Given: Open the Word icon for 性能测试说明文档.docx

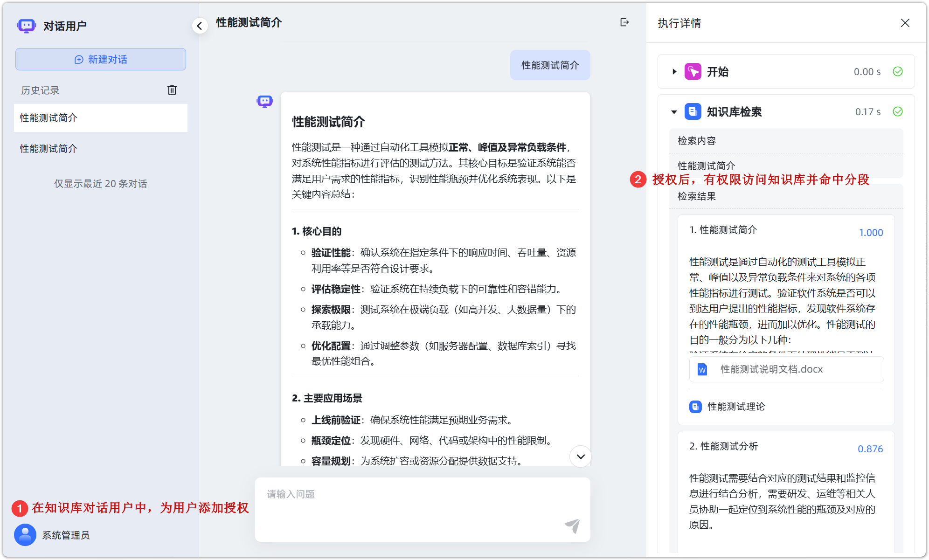Looking at the screenshot, I should [x=701, y=369].
